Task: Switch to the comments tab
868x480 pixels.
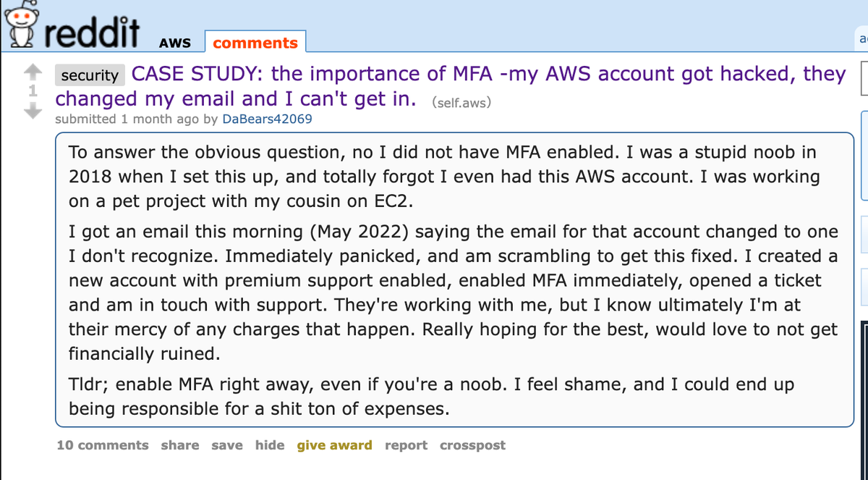Action: (255, 41)
